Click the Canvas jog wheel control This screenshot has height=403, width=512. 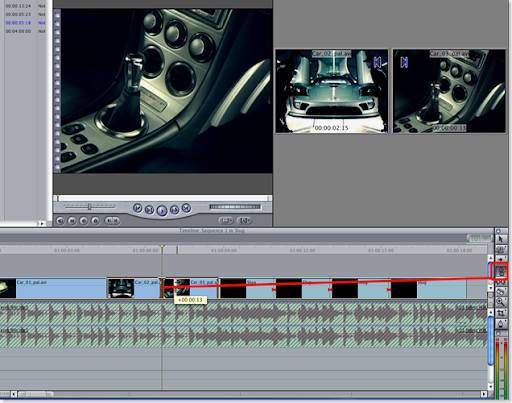235,207
